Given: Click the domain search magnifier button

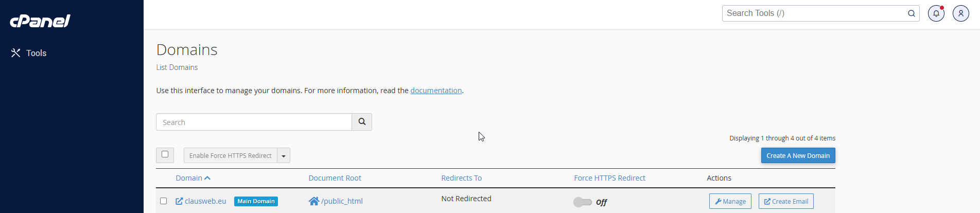Looking at the screenshot, I should pyautogui.click(x=362, y=122).
